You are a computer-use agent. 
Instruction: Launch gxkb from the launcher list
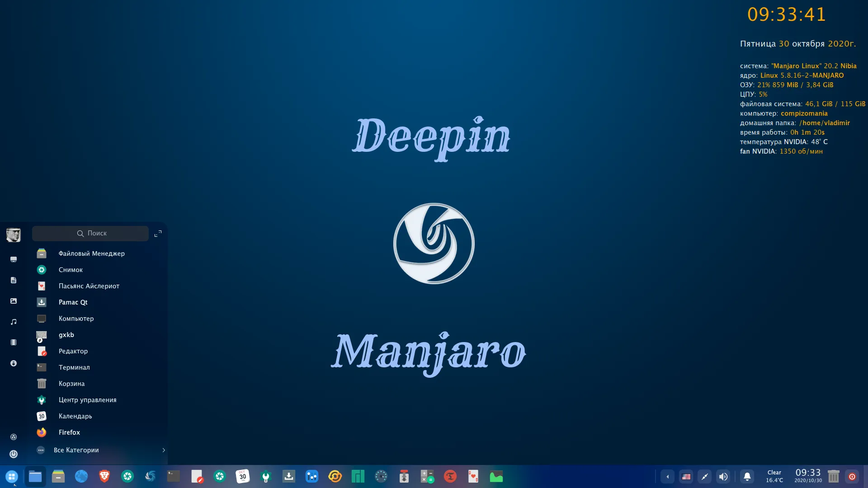tap(98, 335)
